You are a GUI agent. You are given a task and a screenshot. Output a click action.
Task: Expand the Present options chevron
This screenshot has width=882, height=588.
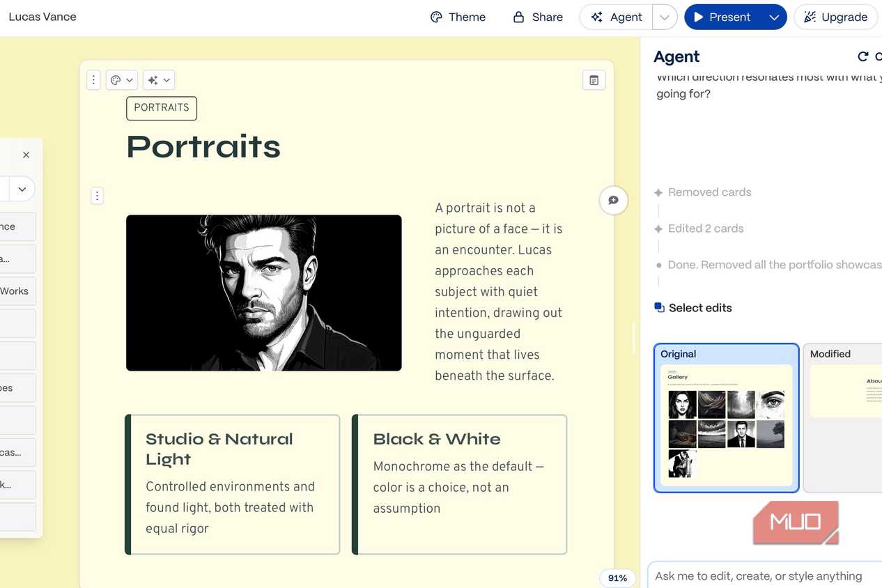774,17
